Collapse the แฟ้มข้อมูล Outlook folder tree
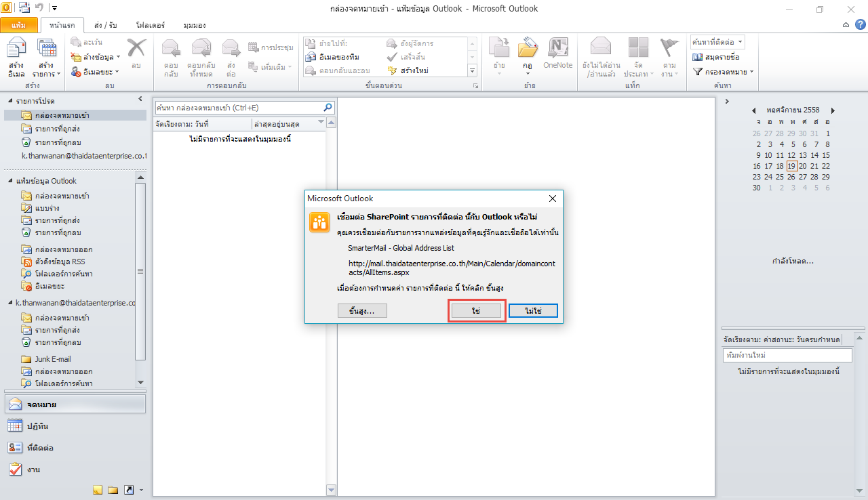Viewport: 868px width, 500px height. coord(10,181)
